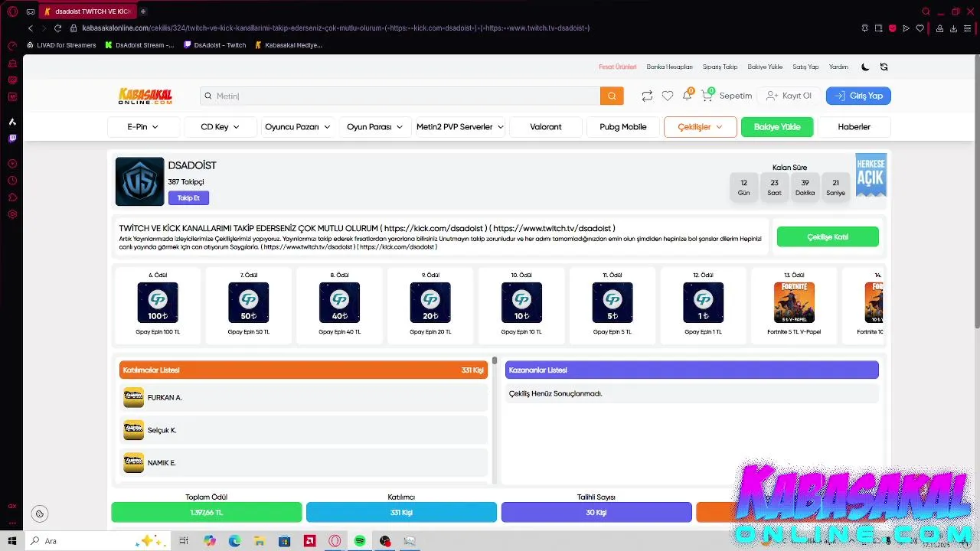Open Microsoft Edge from taskbar
This screenshot has height=551, width=980.
tap(234, 541)
